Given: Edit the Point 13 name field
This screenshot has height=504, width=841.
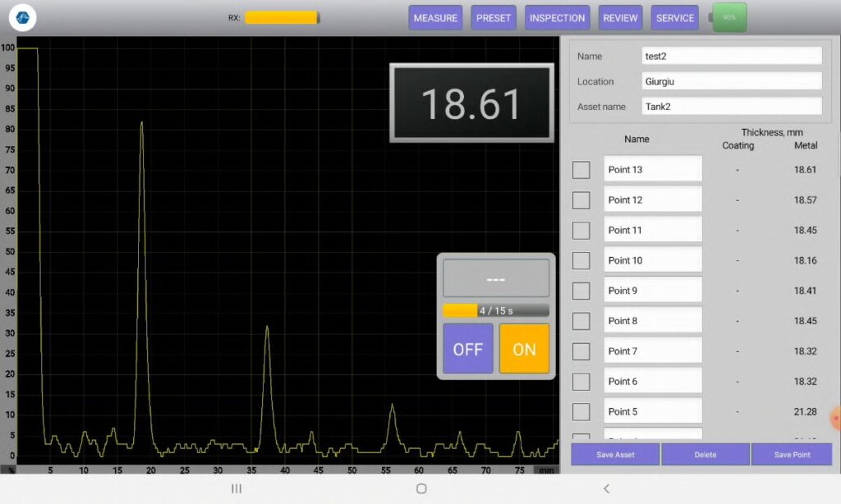Looking at the screenshot, I should (x=653, y=169).
